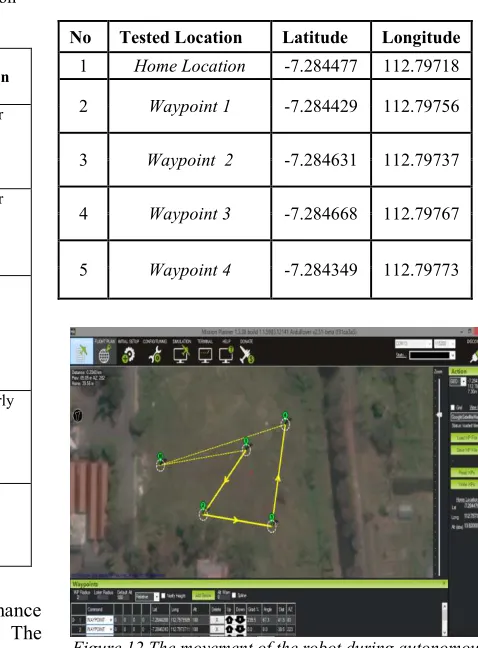The width and height of the screenshot is (478, 648).
Task: Select waypoint marker 2 on map
Action: pyautogui.click(x=203, y=512)
